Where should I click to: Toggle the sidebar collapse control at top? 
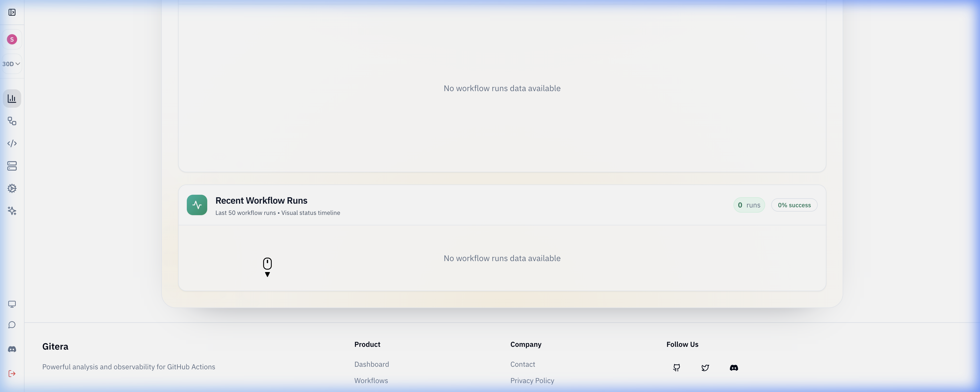click(12, 12)
